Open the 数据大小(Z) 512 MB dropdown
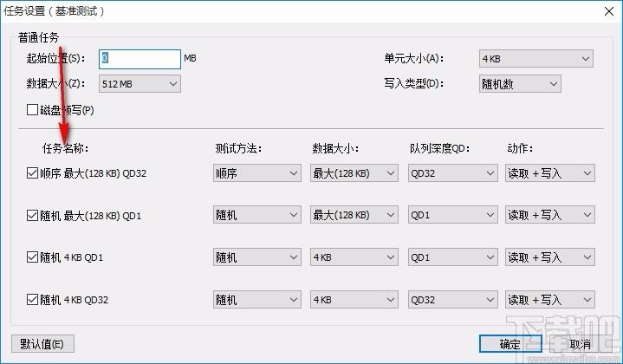This screenshot has width=623, height=364. point(140,84)
